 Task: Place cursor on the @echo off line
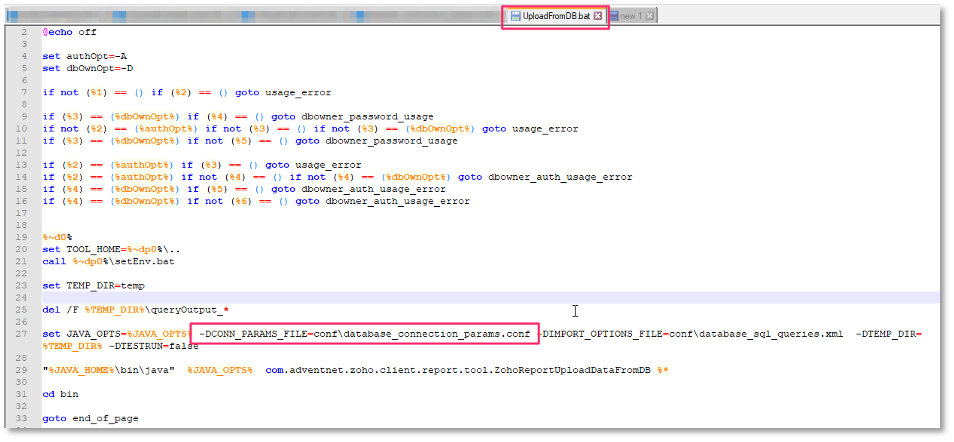click(69, 32)
